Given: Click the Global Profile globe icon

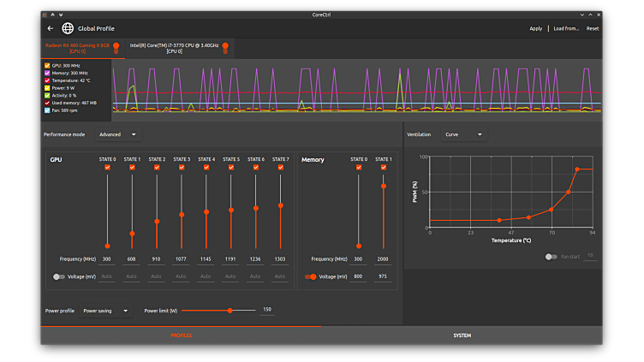Looking at the screenshot, I should (68, 28).
